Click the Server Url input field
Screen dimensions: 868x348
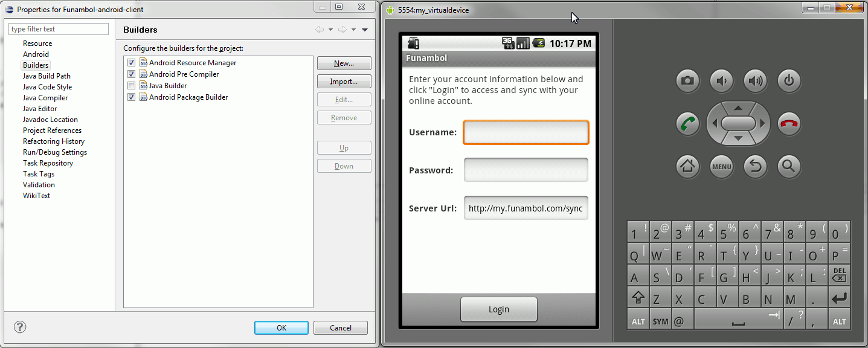(x=526, y=208)
